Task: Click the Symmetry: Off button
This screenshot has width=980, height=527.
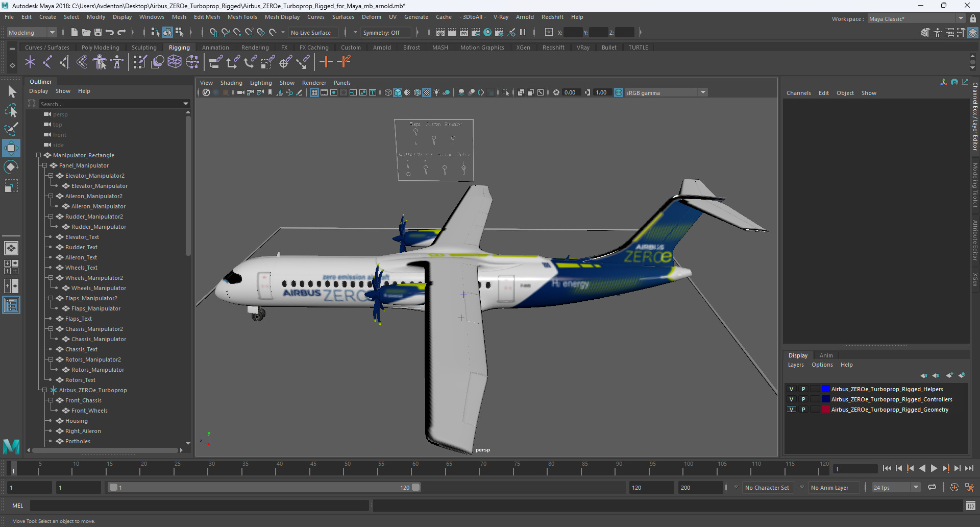Action: point(385,33)
